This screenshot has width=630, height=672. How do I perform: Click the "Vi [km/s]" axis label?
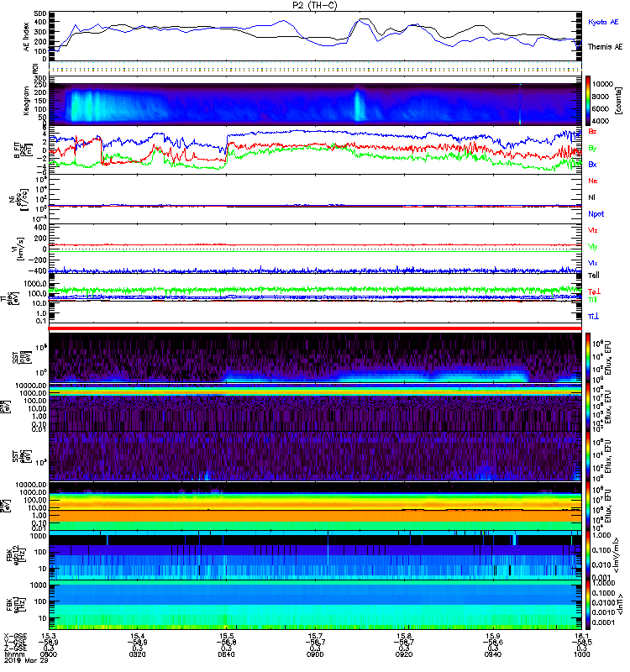[x=19, y=249]
